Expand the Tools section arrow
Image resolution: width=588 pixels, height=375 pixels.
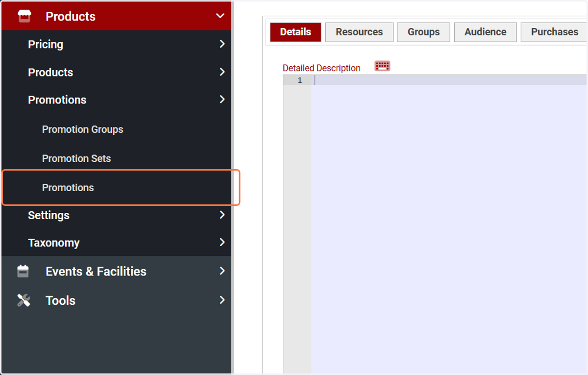coord(222,300)
